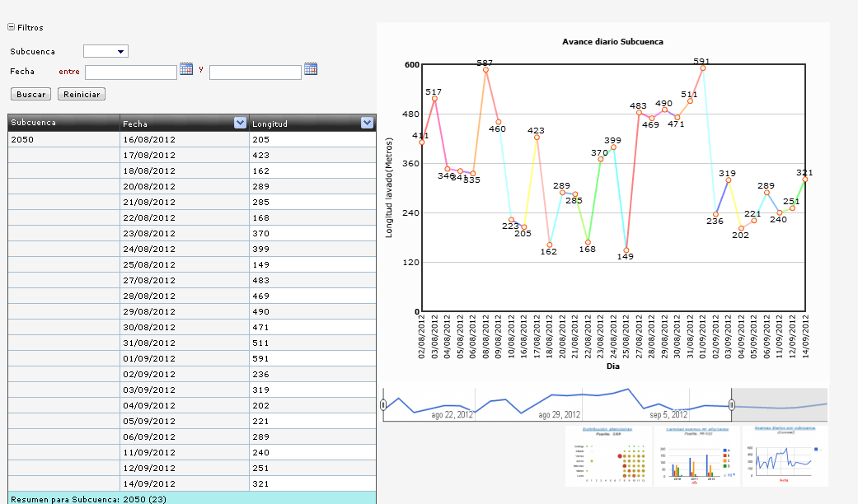
Task: Click the 587 data point on chart
Action: tap(485, 70)
